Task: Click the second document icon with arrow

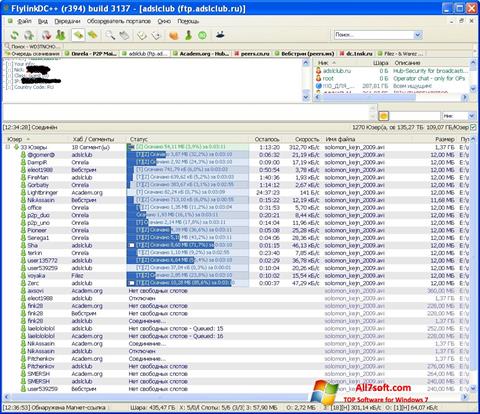Action: [156, 35]
